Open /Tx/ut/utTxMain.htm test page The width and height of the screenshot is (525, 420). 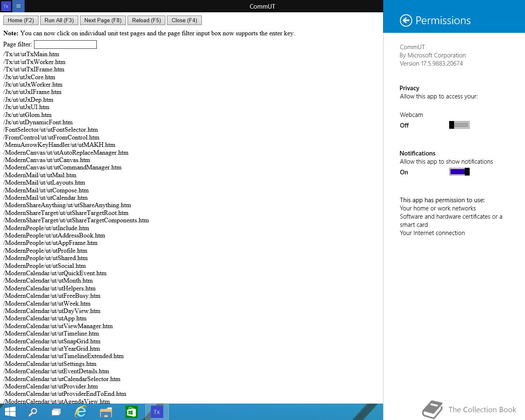point(31,54)
